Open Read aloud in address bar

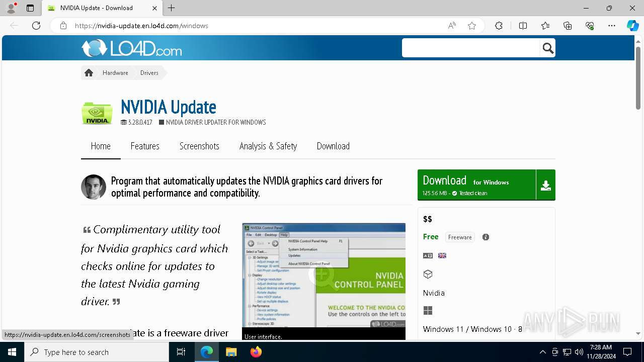(452, 26)
